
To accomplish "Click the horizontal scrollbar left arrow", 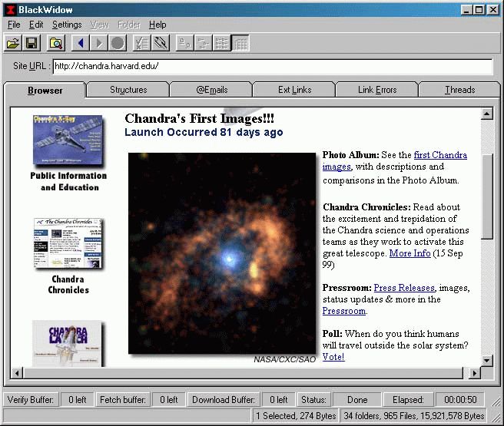I will pos(17,373).
